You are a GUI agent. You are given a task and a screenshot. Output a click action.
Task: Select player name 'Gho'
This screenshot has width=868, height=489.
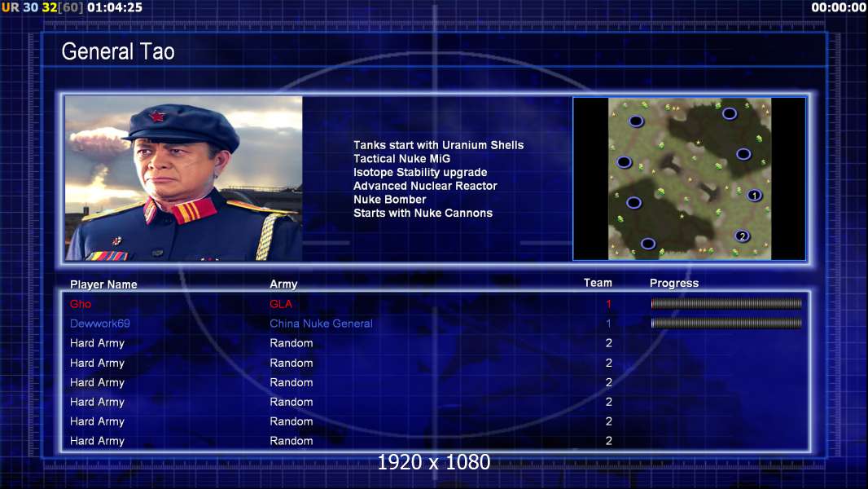pos(81,304)
